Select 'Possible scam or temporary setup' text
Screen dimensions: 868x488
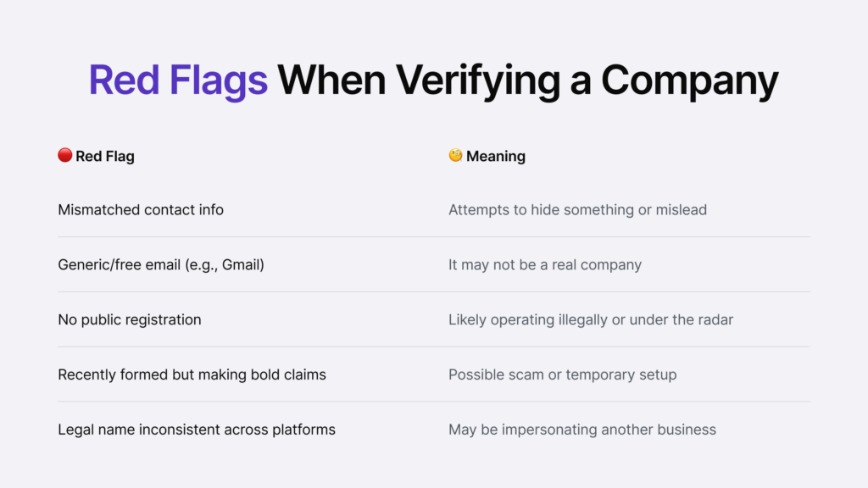pos(562,374)
